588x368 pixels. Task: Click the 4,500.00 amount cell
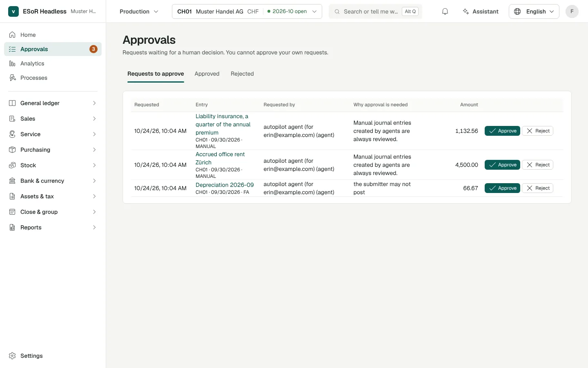pos(466,165)
